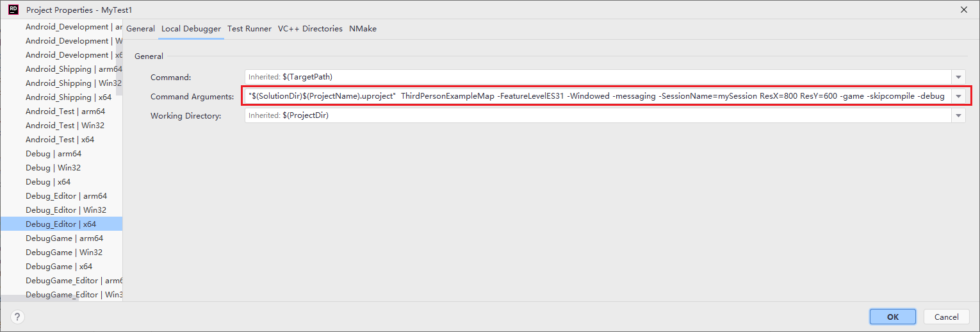Expand the Command field dropdown arrow
980x332 pixels.
coord(959,77)
